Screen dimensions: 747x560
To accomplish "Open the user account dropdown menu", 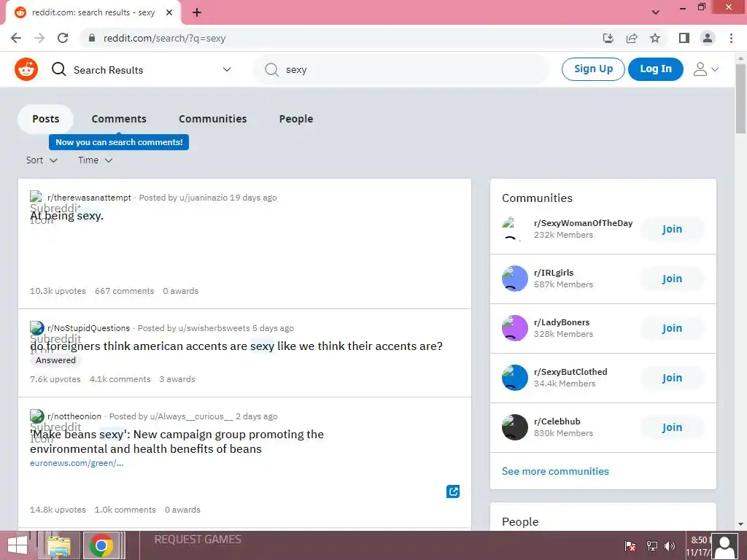I will point(706,69).
